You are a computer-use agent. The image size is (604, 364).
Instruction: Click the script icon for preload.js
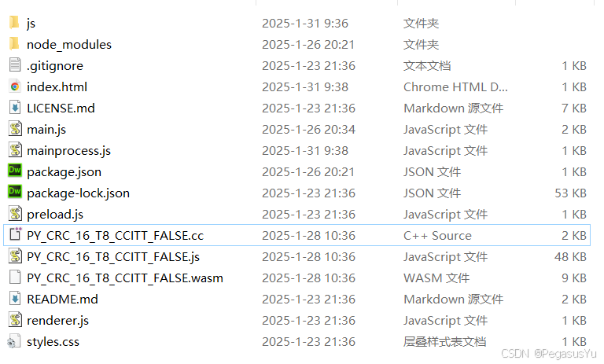coord(15,213)
